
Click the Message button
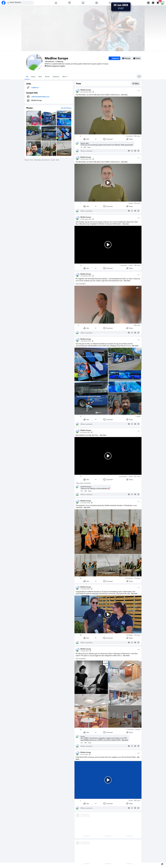coord(126,58)
